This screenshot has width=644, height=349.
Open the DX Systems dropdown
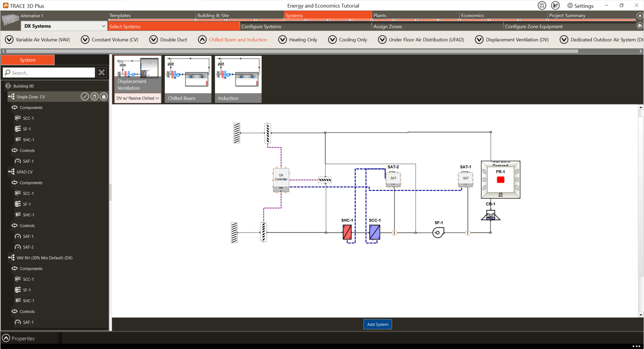[103, 26]
